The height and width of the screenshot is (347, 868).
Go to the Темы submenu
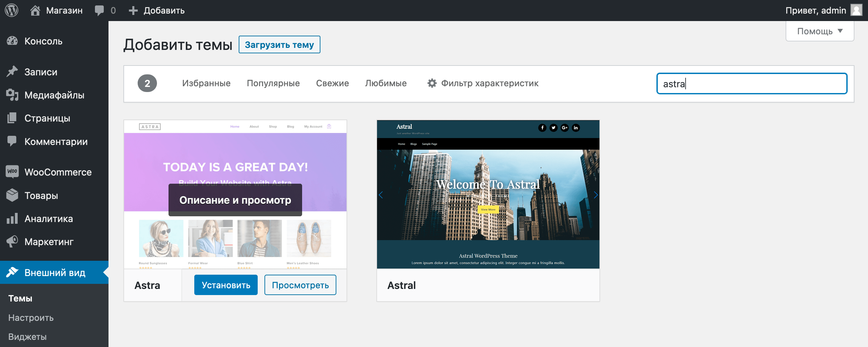[20, 298]
